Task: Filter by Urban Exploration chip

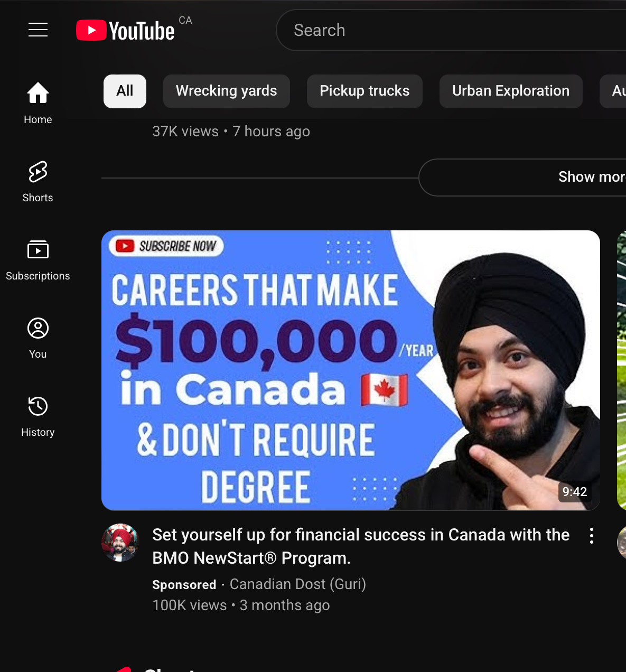Action: (511, 91)
